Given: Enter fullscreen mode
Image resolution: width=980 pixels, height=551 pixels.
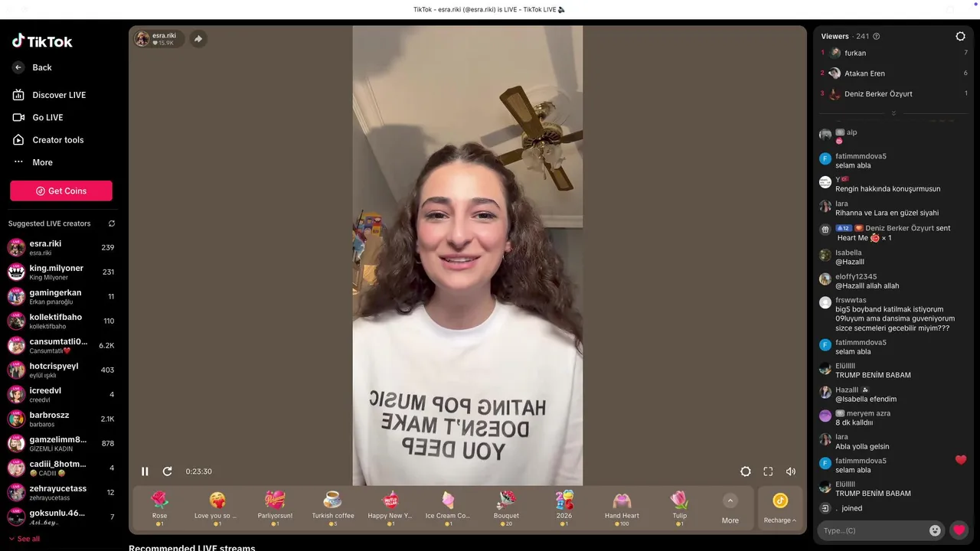Looking at the screenshot, I should pos(768,471).
